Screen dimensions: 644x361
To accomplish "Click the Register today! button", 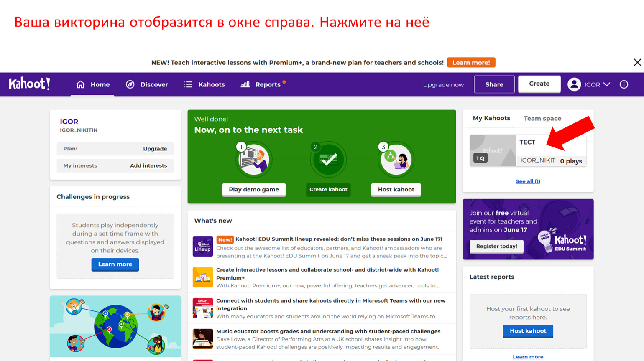I will pos(496,247).
